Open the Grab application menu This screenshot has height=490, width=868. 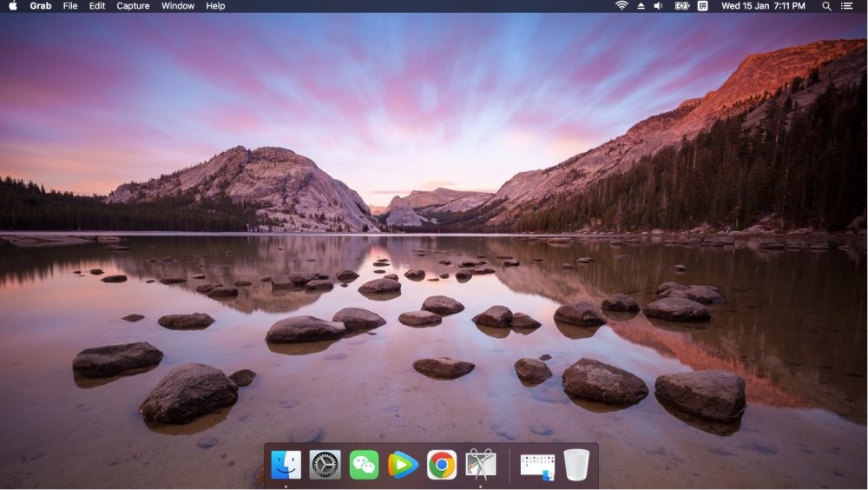[x=41, y=5]
